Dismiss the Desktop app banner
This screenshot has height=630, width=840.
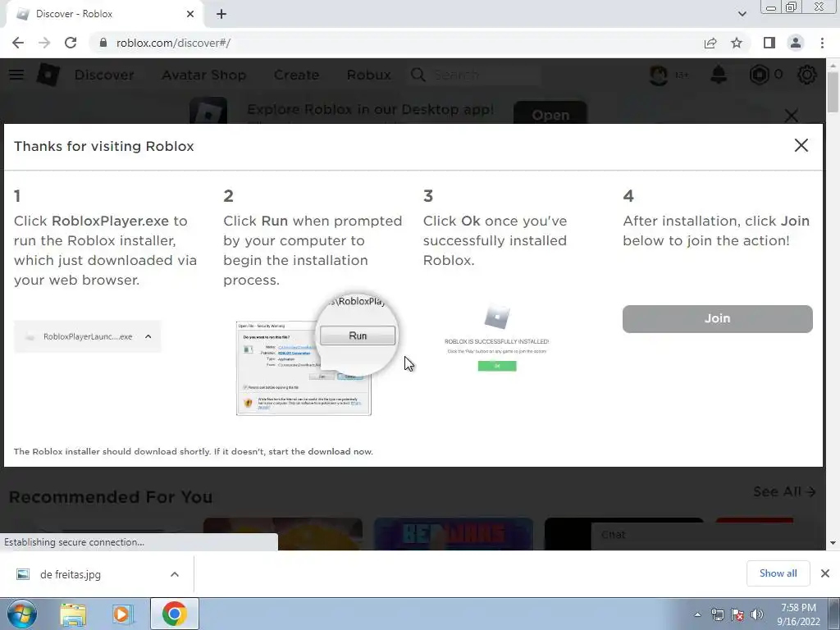click(792, 115)
